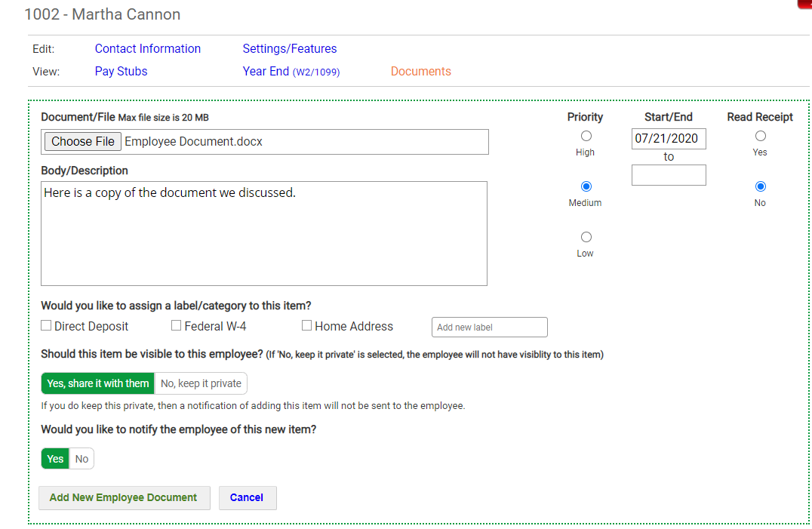
Task: Set Read Receipt to No
Action: click(760, 186)
